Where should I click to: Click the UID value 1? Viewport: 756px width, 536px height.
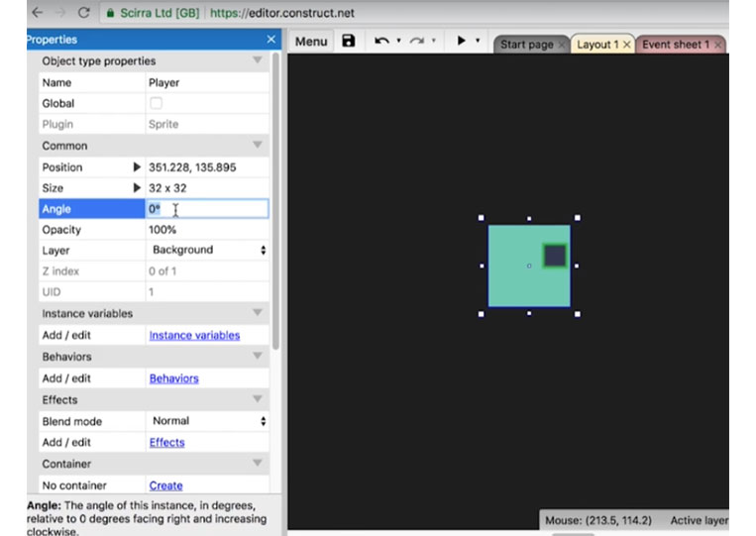coord(152,292)
